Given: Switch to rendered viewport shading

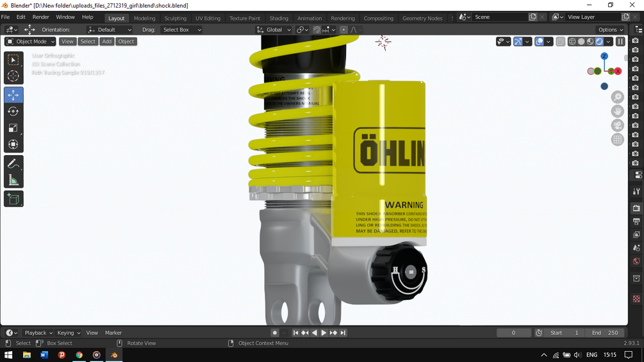Looking at the screenshot, I should tap(599, 42).
